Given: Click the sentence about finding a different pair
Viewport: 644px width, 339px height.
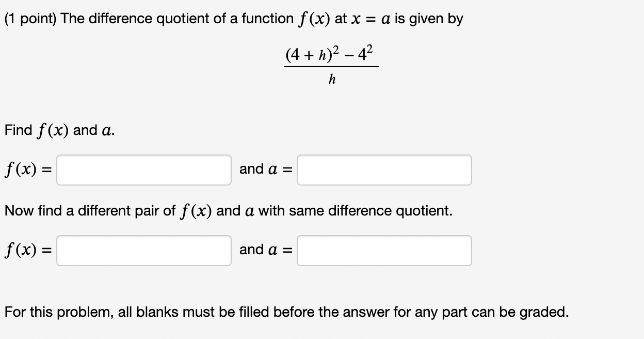Looking at the screenshot, I should pyautogui.click(x=228, y=210).
